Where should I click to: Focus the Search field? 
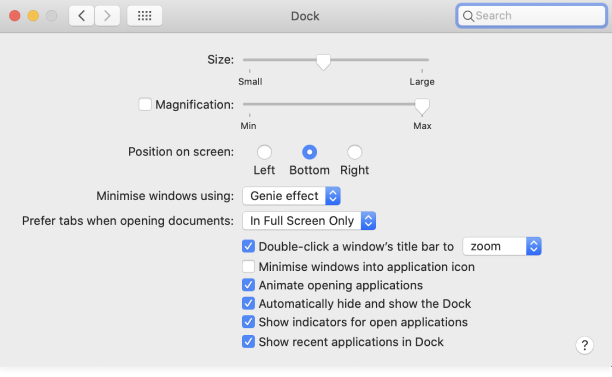click(532, 16)
